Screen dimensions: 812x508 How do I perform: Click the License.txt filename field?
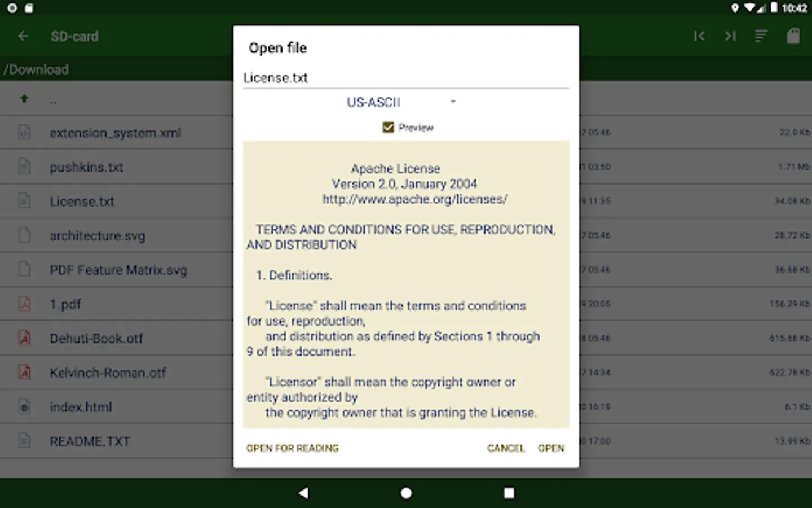[x=406, y=78]
